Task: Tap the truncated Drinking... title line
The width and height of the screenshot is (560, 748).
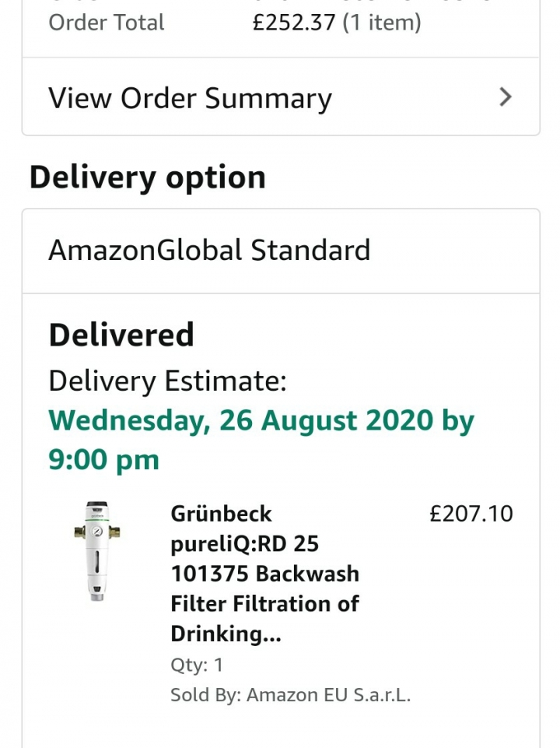Action: coord(226,634)
